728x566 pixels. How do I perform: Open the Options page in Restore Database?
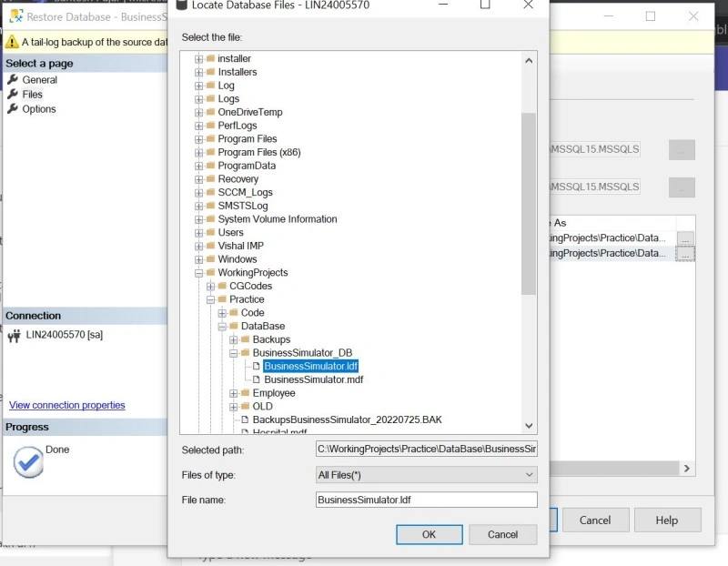[x=39, y=109]
